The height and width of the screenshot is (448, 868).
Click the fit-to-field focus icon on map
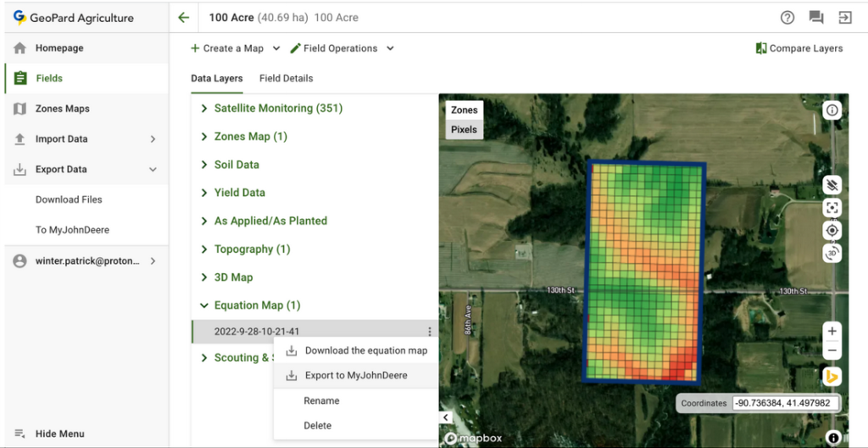(832, 208)
